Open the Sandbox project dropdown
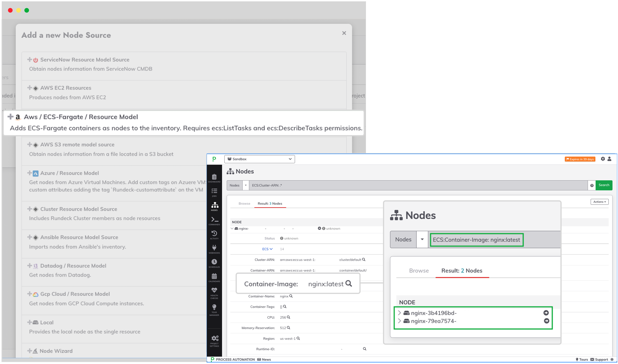Image resolution: width=618 pixels, height=364 pixels. (x=259, y=159)
